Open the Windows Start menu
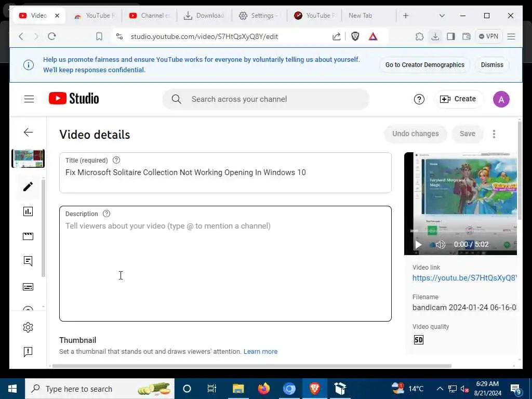 click(x=12, y=389)
